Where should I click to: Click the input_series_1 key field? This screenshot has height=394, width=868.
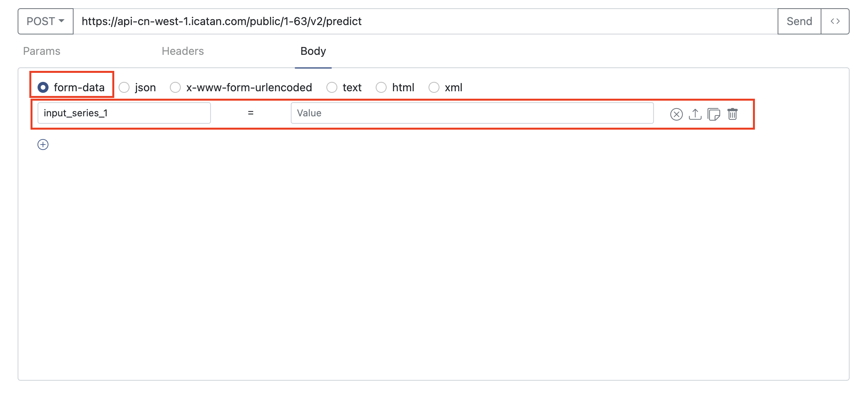click(x=124, y=113)
